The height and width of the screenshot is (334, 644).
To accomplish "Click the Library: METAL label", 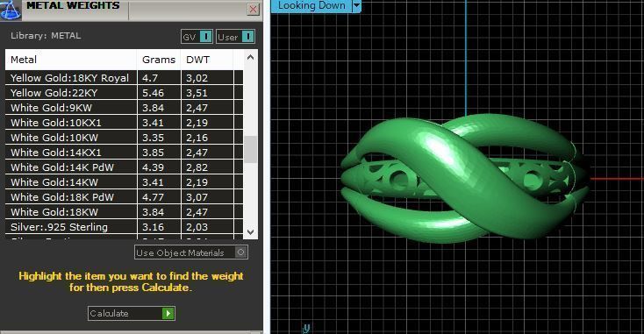I will pos(46,36).
